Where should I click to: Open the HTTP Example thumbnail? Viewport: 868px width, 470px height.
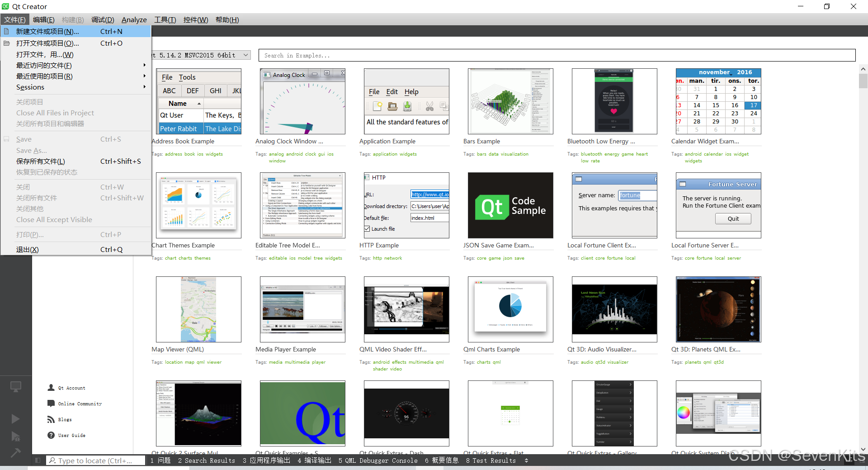click(406, 205)
